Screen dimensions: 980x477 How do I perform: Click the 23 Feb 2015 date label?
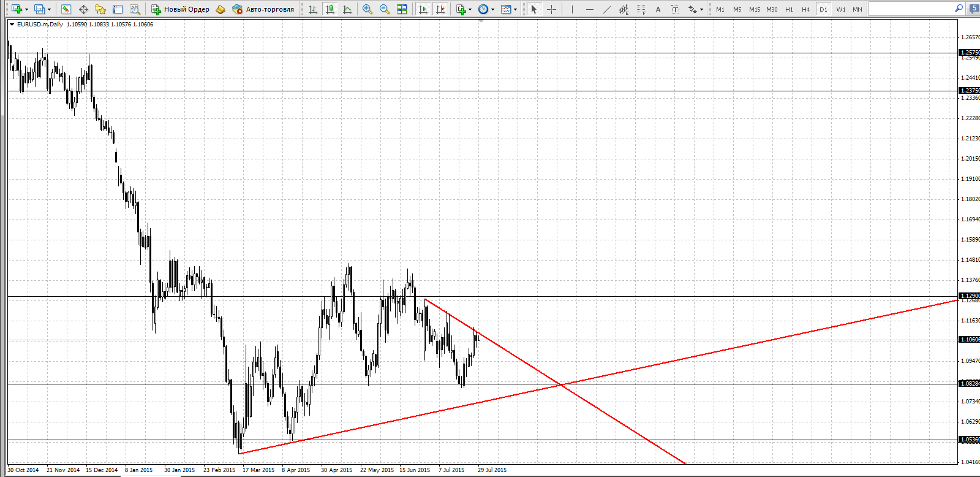coord(219,470)
